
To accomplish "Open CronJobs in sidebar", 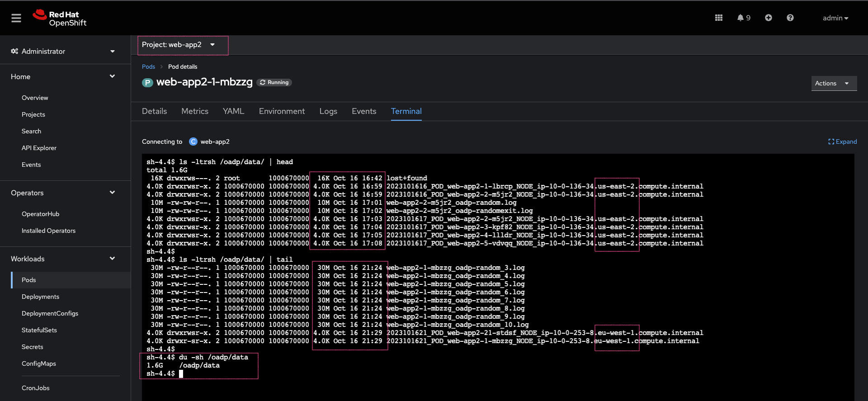I will (x=36, y=388).
